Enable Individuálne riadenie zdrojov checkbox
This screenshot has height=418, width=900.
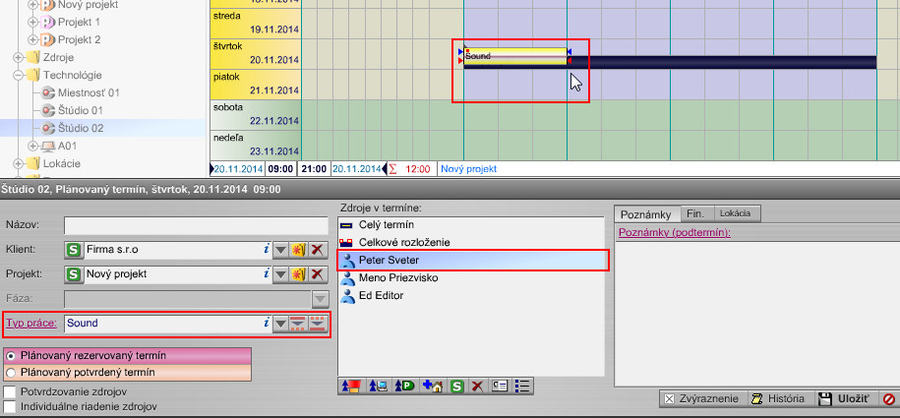click(x=10, y=407)
